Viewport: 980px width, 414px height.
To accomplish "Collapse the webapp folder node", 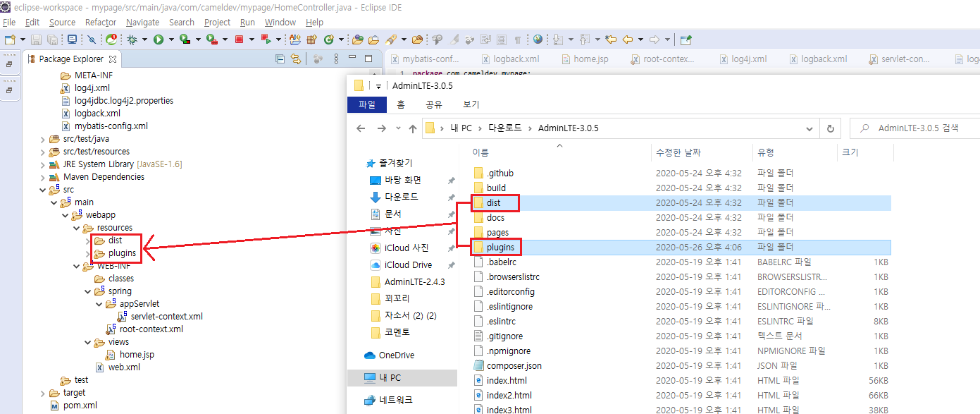I will click(65, 215).
